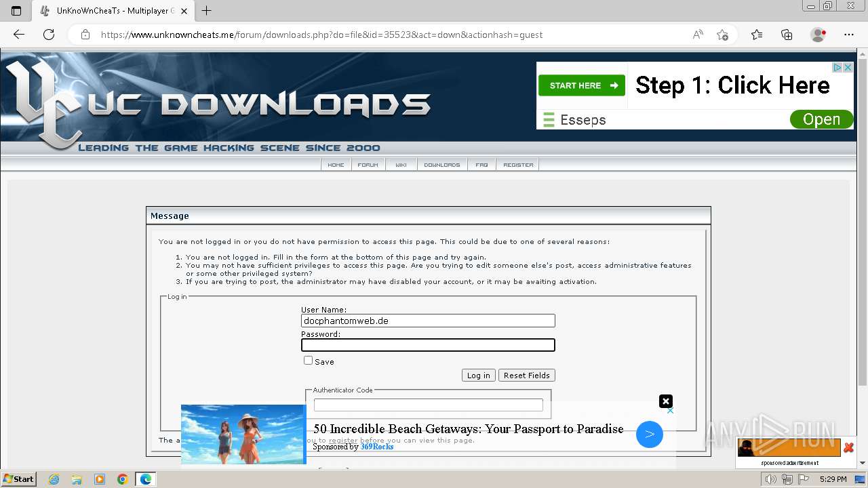Click the volume tray icon

tap(770, 479)
